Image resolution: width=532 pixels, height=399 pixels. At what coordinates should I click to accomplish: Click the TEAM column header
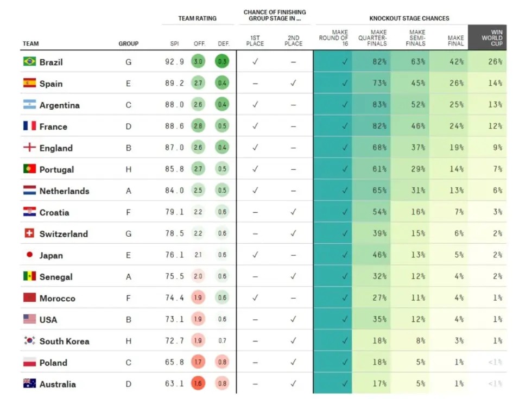pyautogui.click(x=30, y=44)
